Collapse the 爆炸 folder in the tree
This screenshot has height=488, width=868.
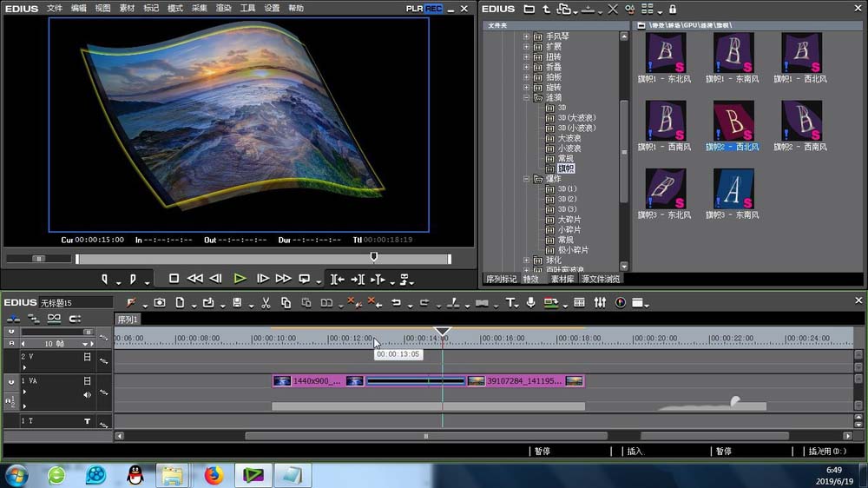526,179
